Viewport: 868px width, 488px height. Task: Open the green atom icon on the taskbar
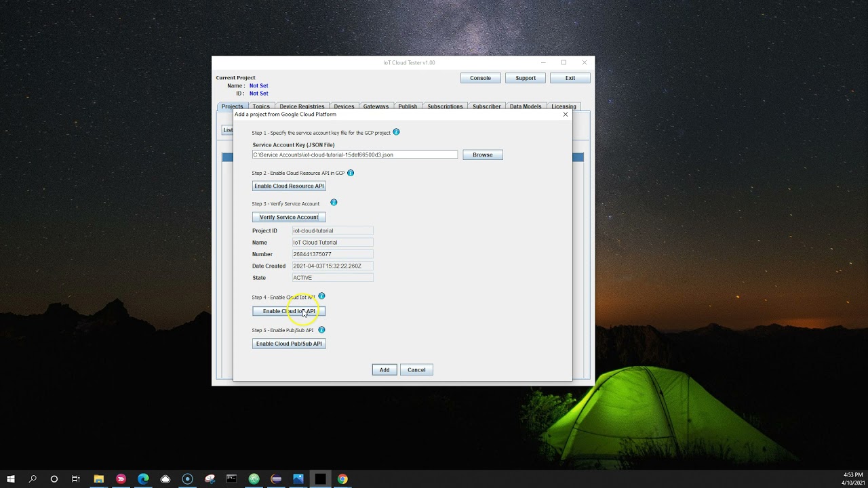point(254,479)
